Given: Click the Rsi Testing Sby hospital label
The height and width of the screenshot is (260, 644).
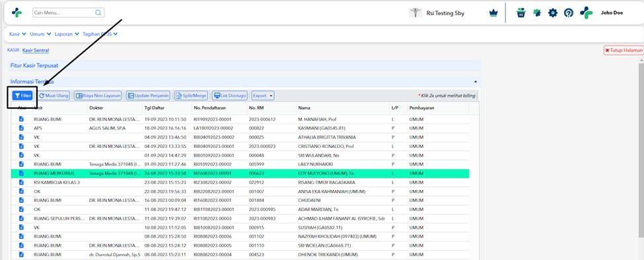Looking at the screenshot, I should pos(445,13).
